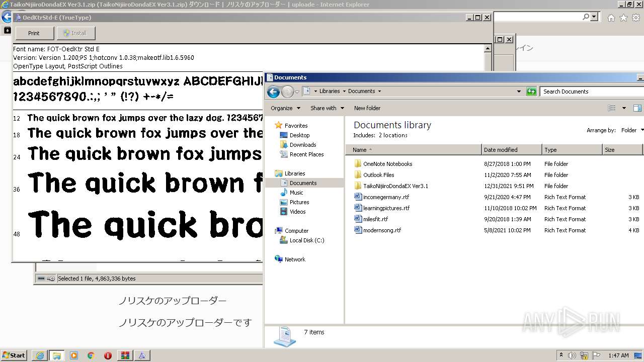Expand the Documents breadcrumb arrow in address bar
Screen dimensions: 644x362
click(x=379, y=91)
